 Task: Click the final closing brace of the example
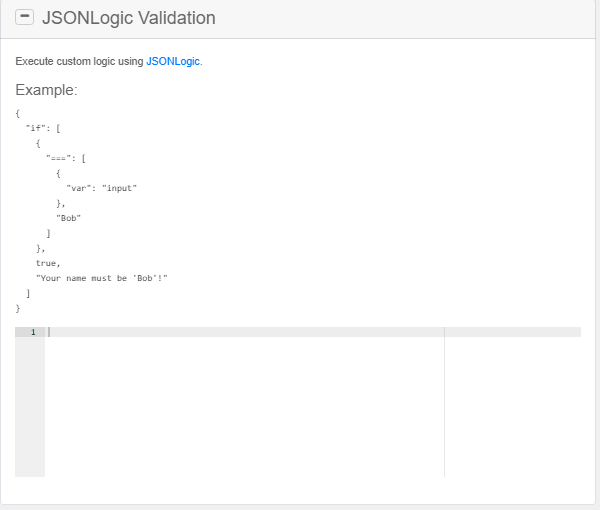point(18,308)
